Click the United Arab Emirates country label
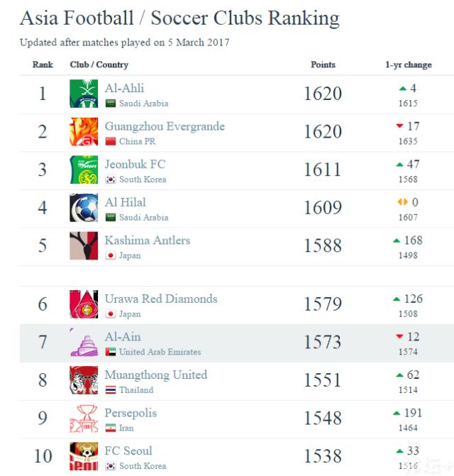 coord(160,352)
